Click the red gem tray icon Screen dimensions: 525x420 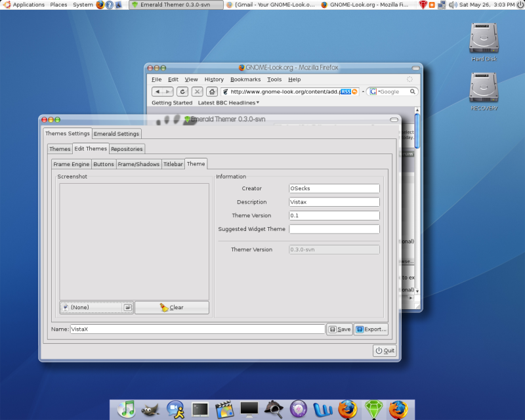tap(423, 5)
